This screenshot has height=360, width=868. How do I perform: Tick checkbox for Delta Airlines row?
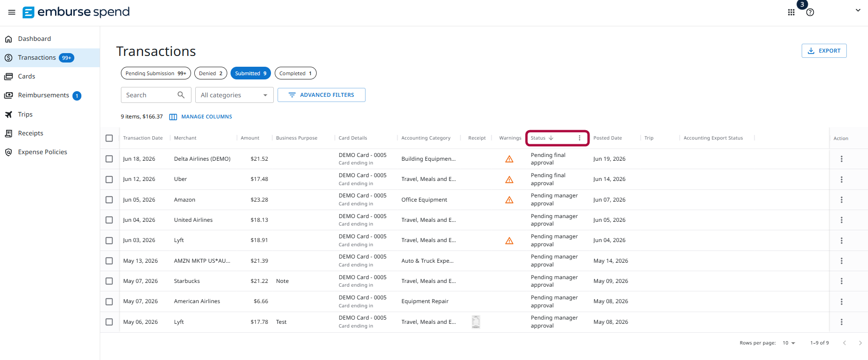coord(109,159)
